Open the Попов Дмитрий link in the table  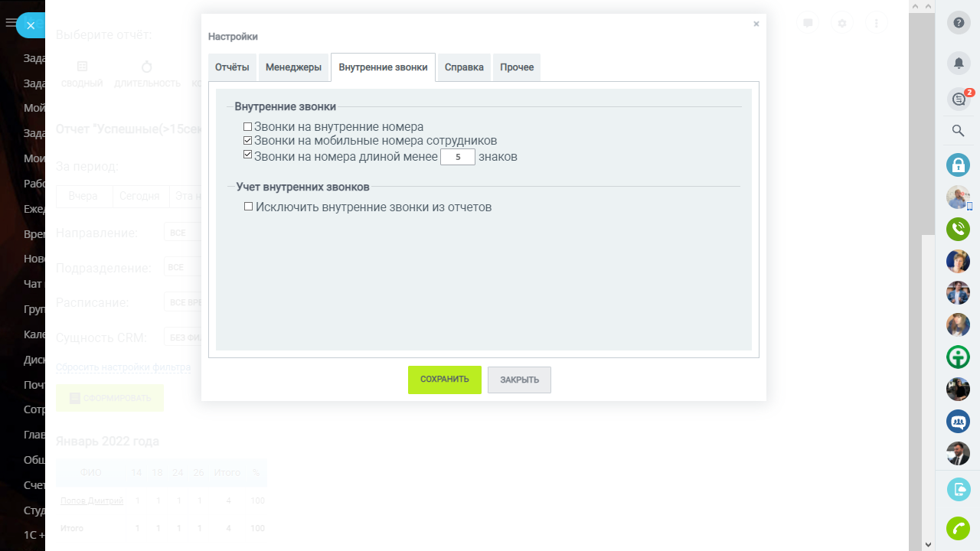92,501
